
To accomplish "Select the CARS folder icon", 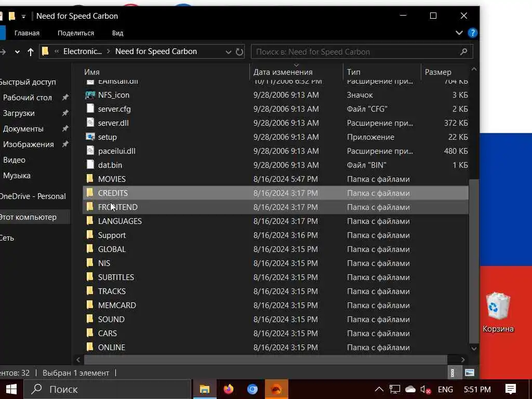I will click(x=90, y=333).
